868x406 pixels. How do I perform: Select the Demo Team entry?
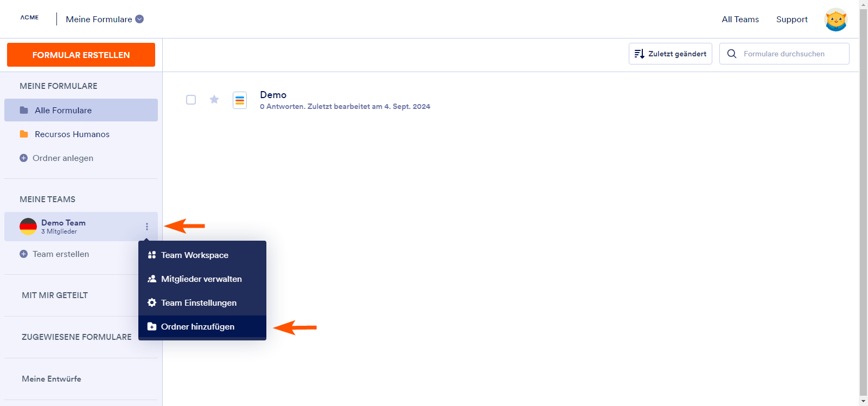[81, 227]
